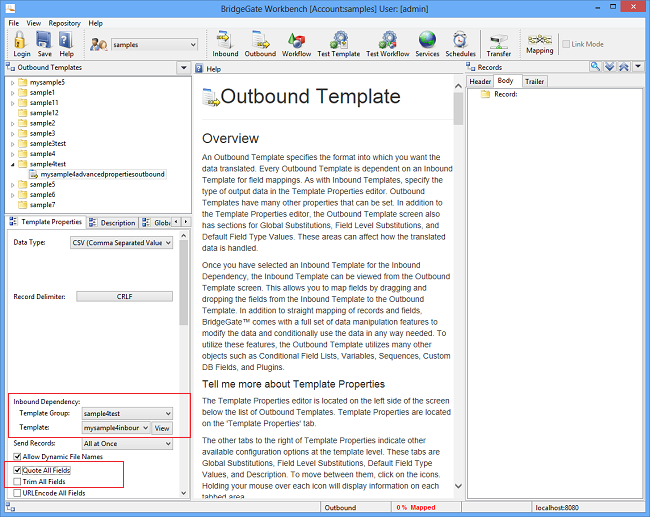This screenshot has width=650, height=517.
Task: Uncheck Quote All Fields
Action: 17,470
